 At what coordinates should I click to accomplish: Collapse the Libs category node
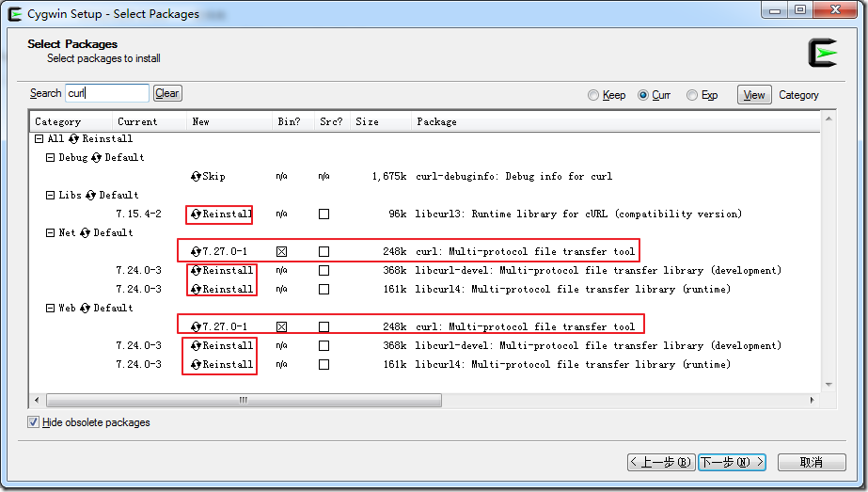coord(50,195)
